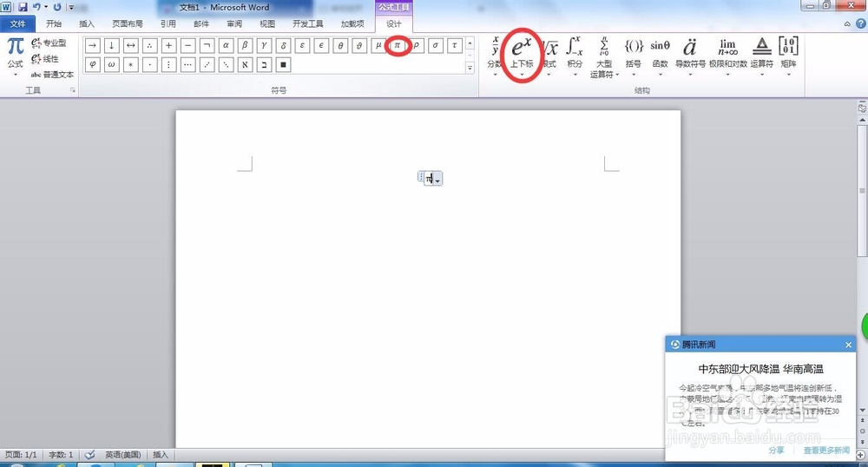This screenshot has width=868, height=467.
Task: Switch to the 设计 Design tab
Action: point(393,23)
